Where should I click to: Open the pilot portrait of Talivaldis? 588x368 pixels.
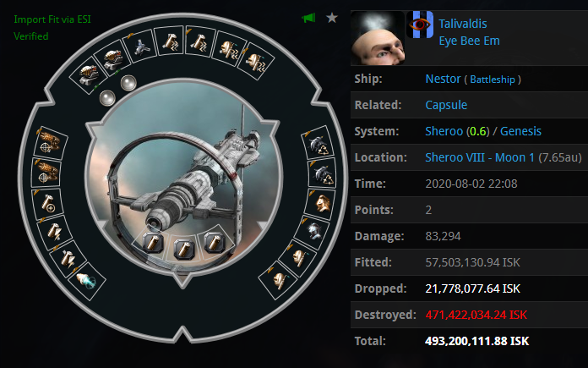378,38
